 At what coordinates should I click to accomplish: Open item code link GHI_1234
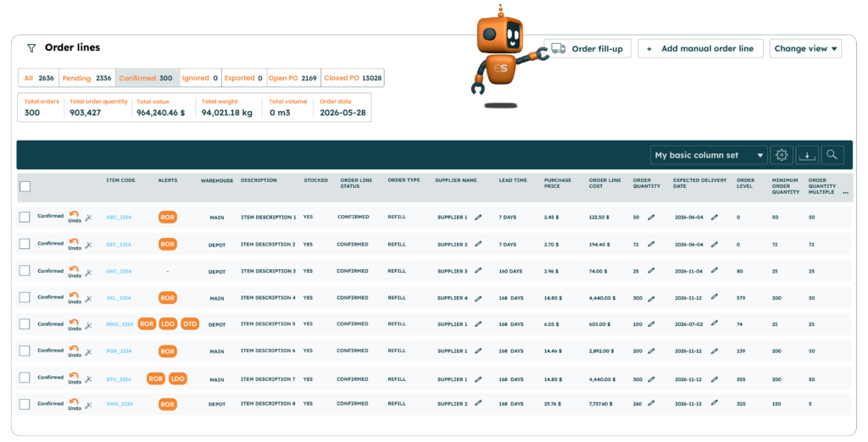click(119, 271)
